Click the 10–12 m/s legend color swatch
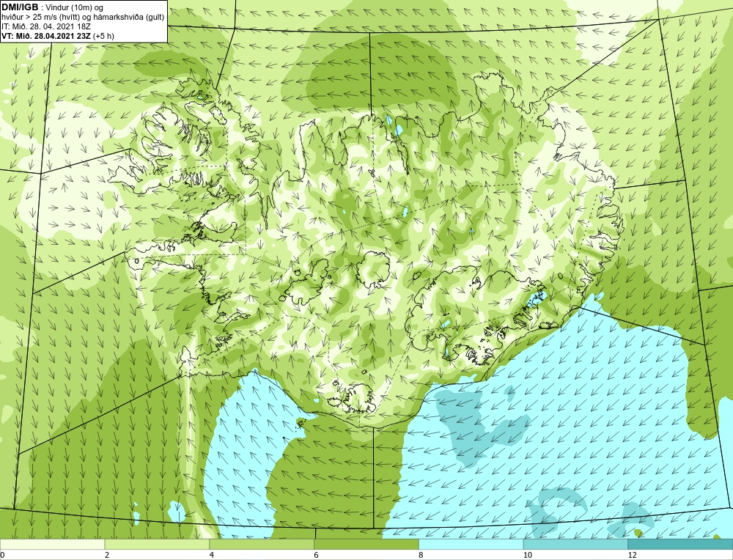733x560 pixels. point(576,544)
